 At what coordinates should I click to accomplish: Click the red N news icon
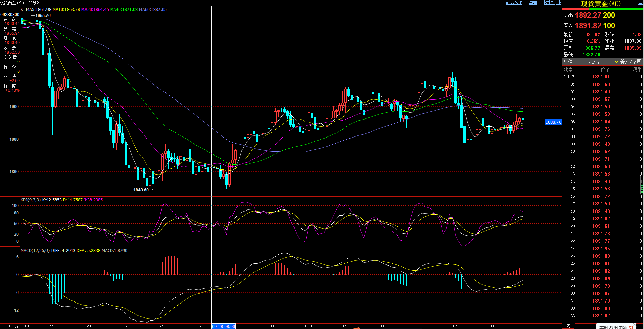[x=631, y=327]
